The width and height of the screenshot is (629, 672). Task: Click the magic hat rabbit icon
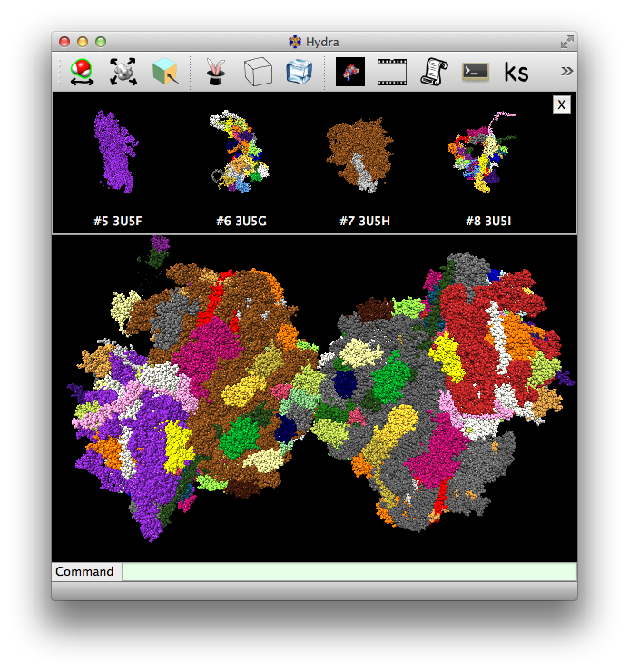pyautogui.click(x=215, y=72)
